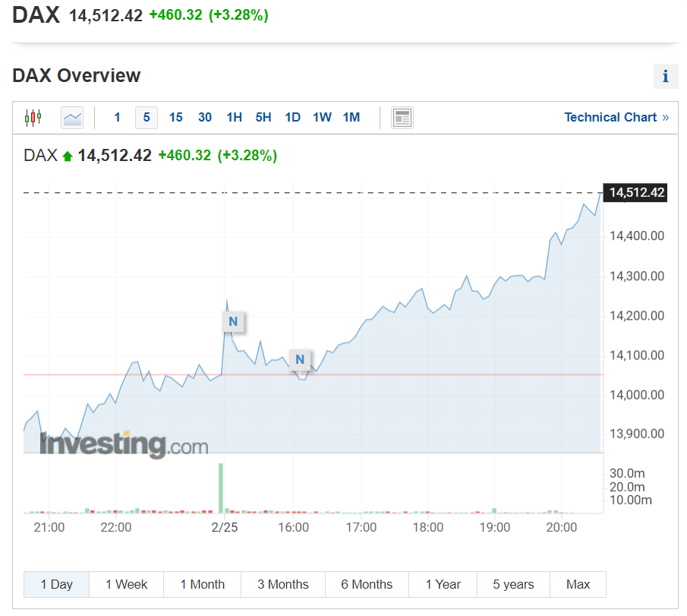
Task: Select the 1 minute interval
Action: point(117,118)
